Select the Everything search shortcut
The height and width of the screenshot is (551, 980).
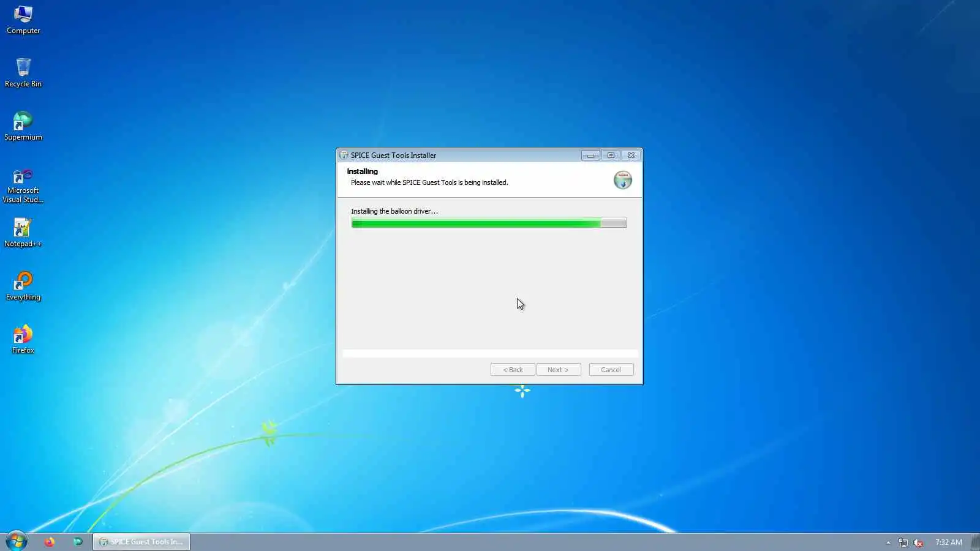click(x=23, y=286)
